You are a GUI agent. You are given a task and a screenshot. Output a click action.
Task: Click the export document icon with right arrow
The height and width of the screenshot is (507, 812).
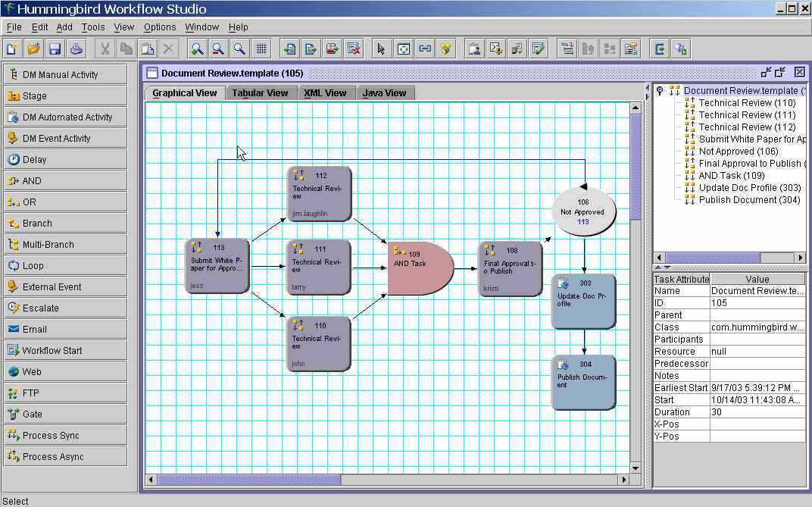[x=311, y=49]
